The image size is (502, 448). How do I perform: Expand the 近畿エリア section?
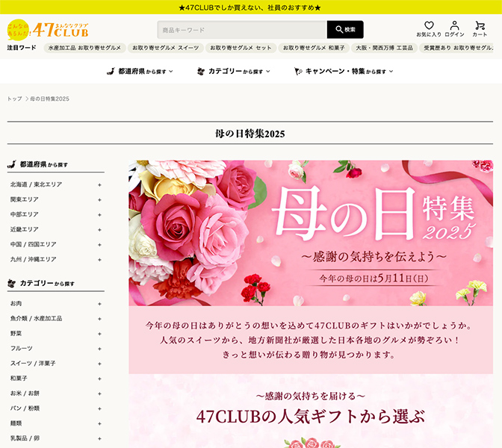[99, 229]
